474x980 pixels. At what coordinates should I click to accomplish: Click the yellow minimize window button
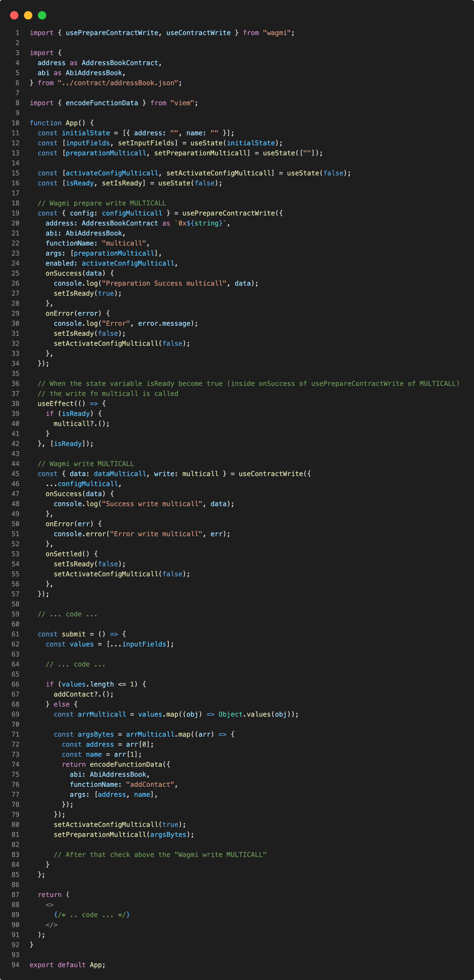(x=28, y=15)
